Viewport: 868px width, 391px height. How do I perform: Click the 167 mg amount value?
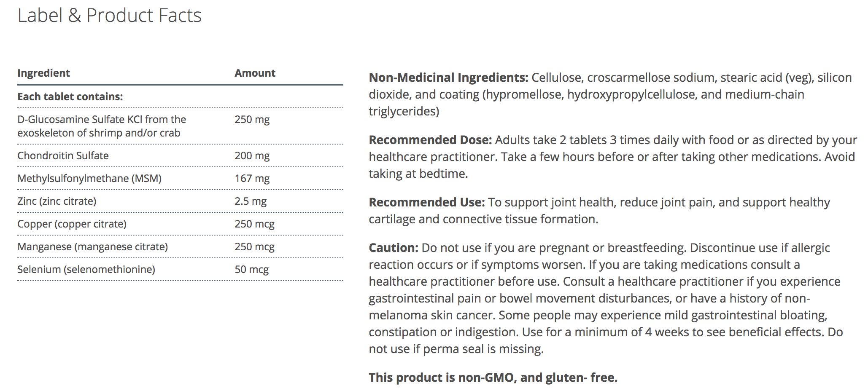[252, 178]
